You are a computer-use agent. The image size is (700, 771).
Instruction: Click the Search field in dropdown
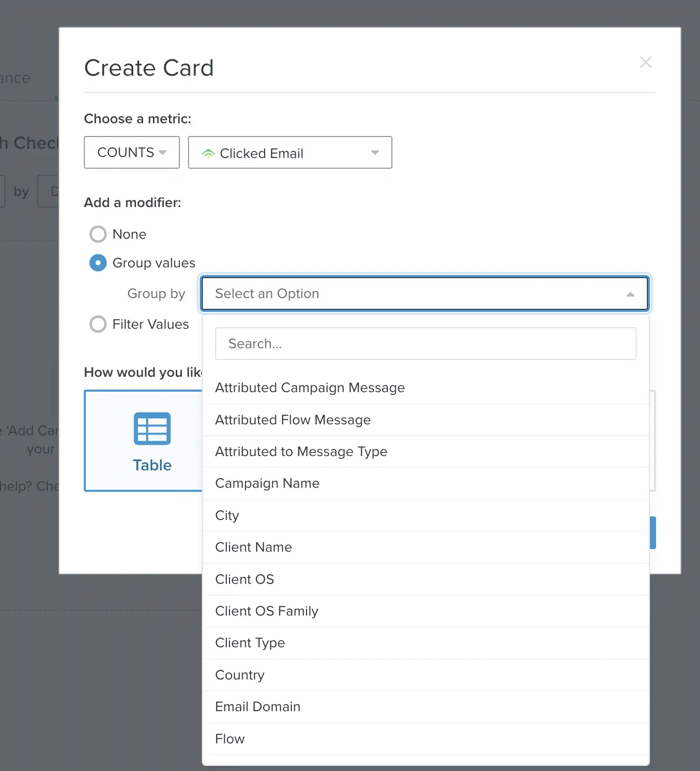pyautogui.click(x=426, y=344)
